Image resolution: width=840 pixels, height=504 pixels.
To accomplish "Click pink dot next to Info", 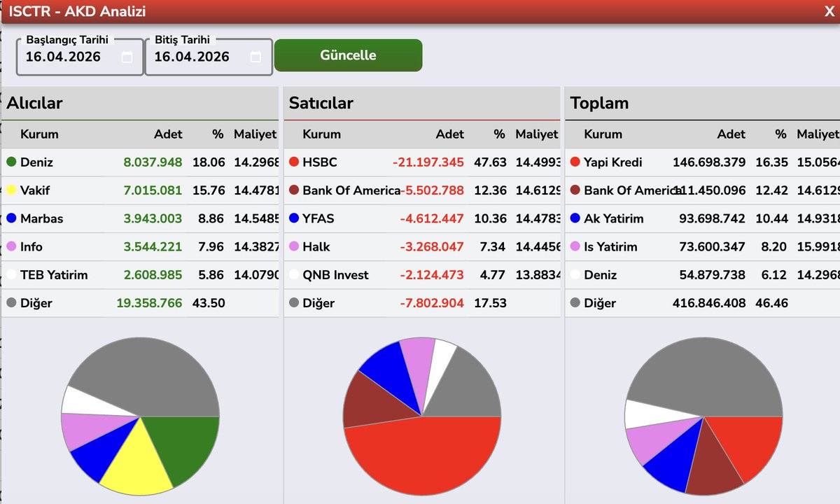I will click(11, 246).
